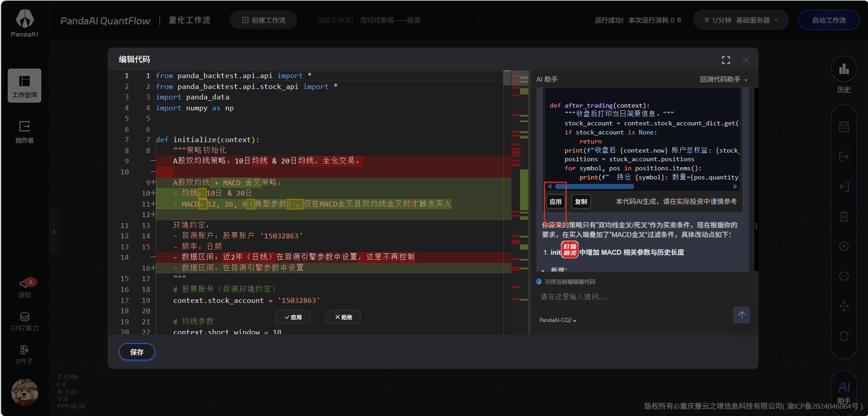Open the 回测代码助手 assistant type dropdown
Viewport: 868px width, 416px height.
tap(724, 79)
